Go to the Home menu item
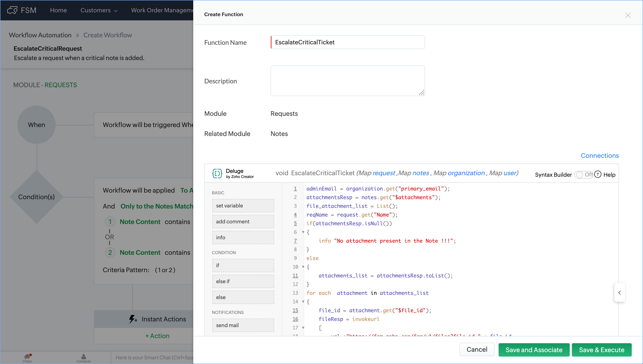The image size is (643, 364). 58,10
